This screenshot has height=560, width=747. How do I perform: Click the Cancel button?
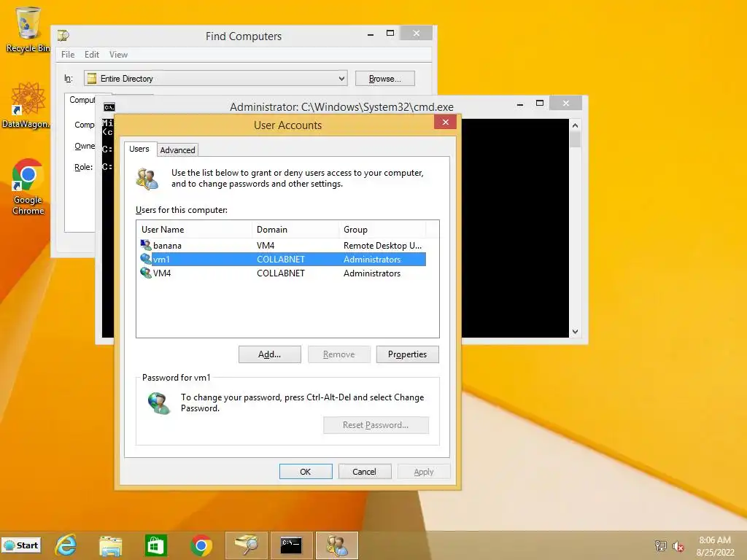pos(365,472)
